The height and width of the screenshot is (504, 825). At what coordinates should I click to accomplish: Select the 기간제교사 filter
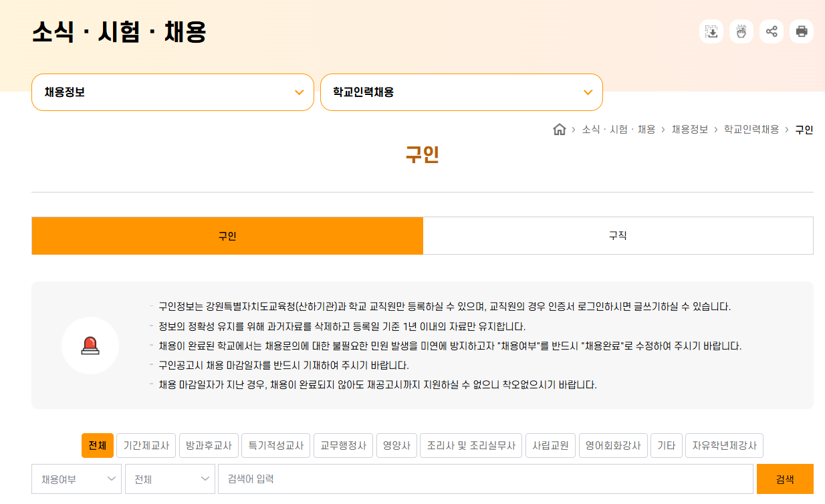[146, 445]
